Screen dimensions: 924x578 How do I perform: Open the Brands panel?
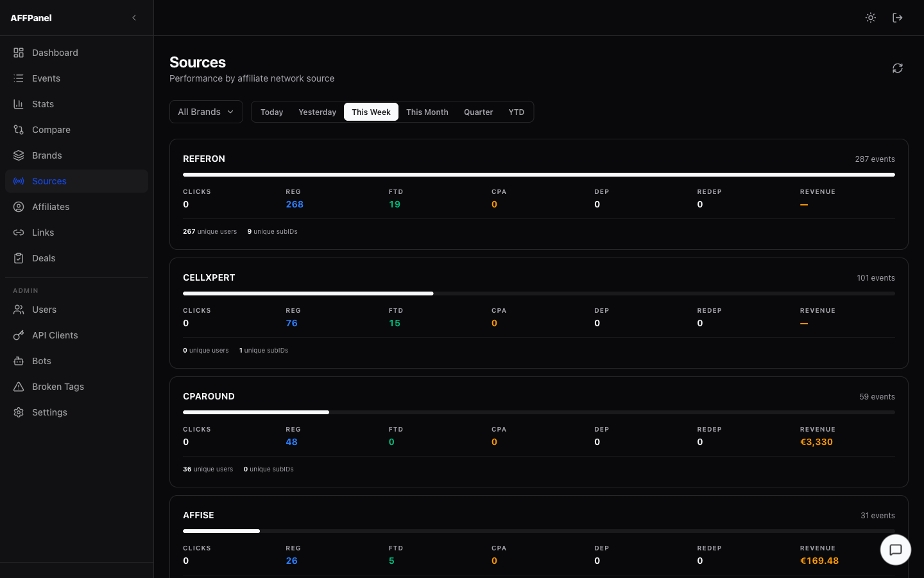[x=47, y=155]
